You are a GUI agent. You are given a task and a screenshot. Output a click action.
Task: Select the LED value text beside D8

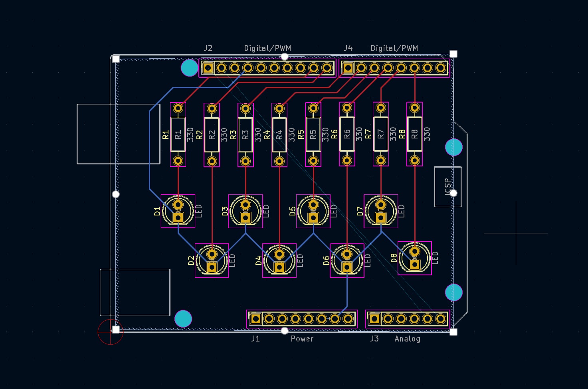(435, 258)
